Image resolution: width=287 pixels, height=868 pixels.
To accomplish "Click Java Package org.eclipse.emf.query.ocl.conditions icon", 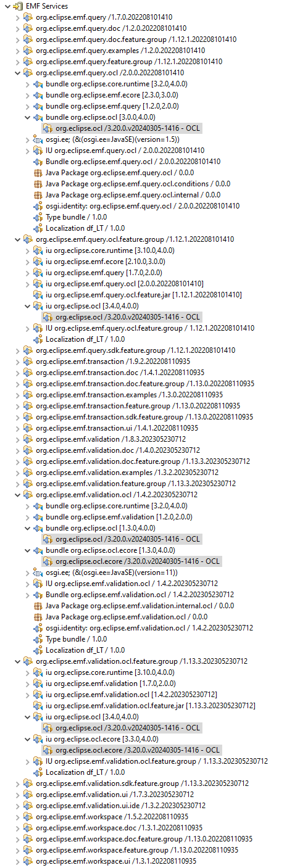I will [x=38, y=184].
